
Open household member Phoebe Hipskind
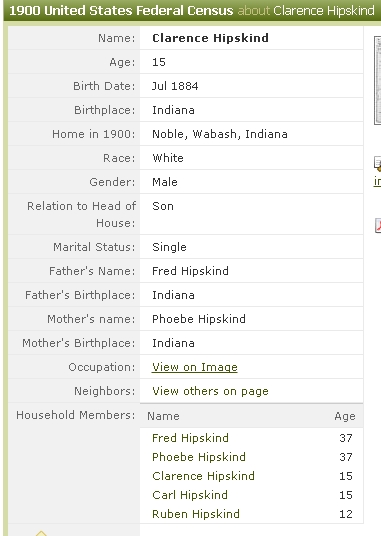pyautogui.click(x=199, y=457)
